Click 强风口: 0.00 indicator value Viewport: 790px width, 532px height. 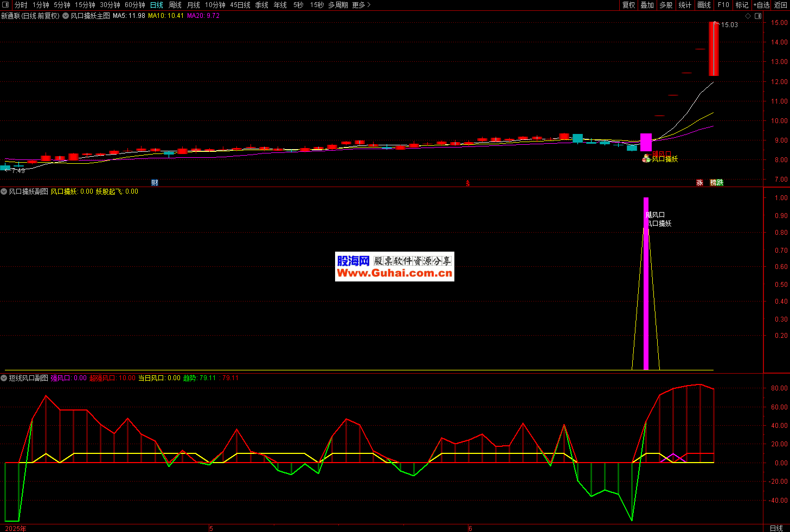(69, 378)
